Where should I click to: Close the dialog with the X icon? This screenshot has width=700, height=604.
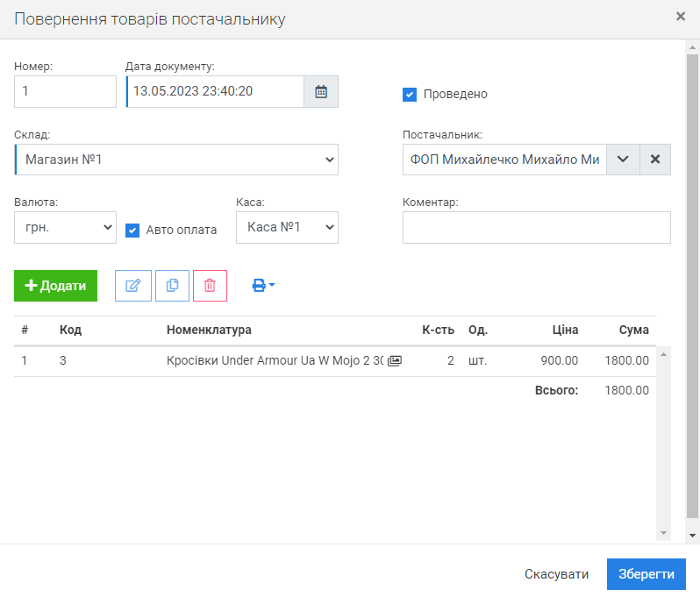click(x=681, y=17)
